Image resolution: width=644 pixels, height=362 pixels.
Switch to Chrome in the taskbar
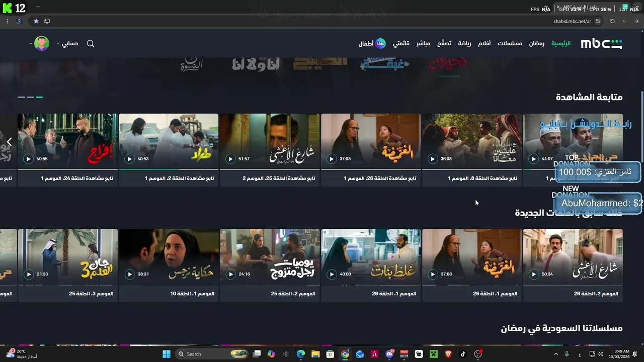[x=345, y=354]
